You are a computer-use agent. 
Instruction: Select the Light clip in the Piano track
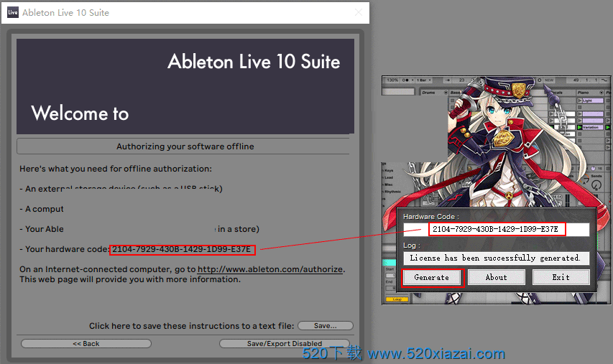click(x=591, y=101)
